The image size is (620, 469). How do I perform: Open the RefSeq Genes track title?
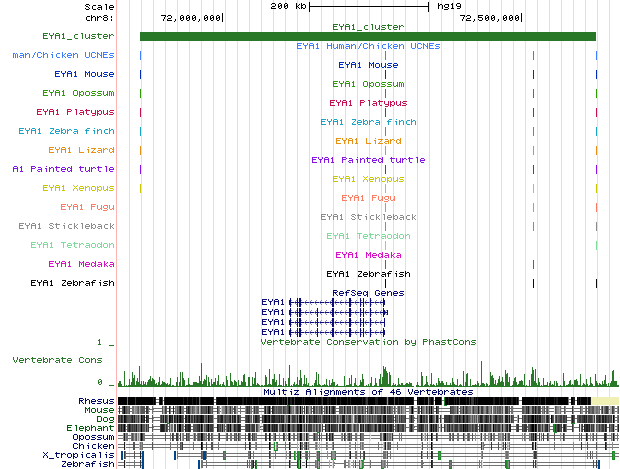point(368,293)
